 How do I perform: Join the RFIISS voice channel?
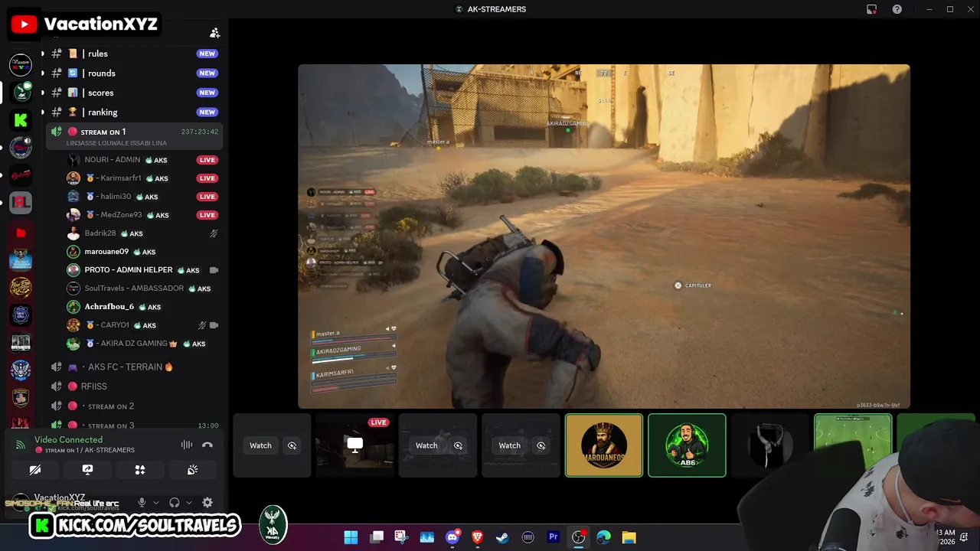coord(134,386)
